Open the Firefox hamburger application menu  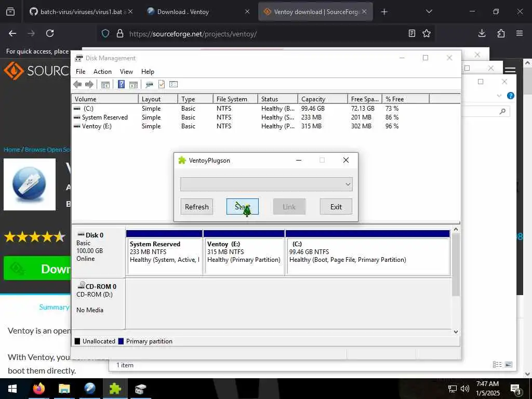[x=520, y=33]
